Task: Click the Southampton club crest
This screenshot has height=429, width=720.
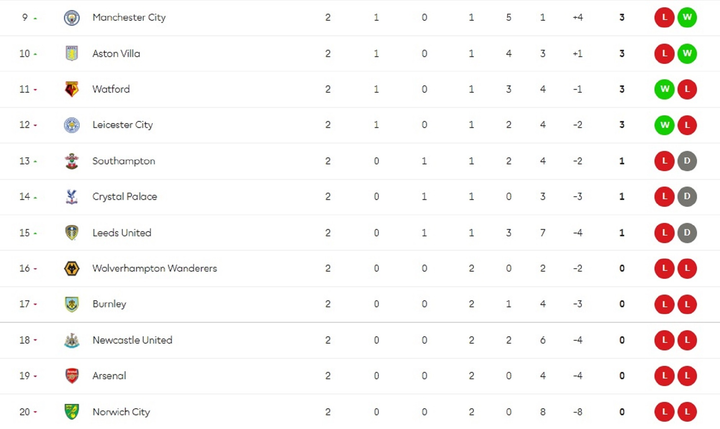Action: pyautogui.click(x=72, y=161)
